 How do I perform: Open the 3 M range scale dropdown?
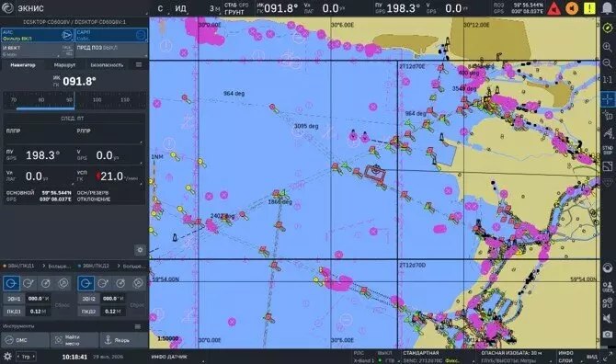[214, 8]
